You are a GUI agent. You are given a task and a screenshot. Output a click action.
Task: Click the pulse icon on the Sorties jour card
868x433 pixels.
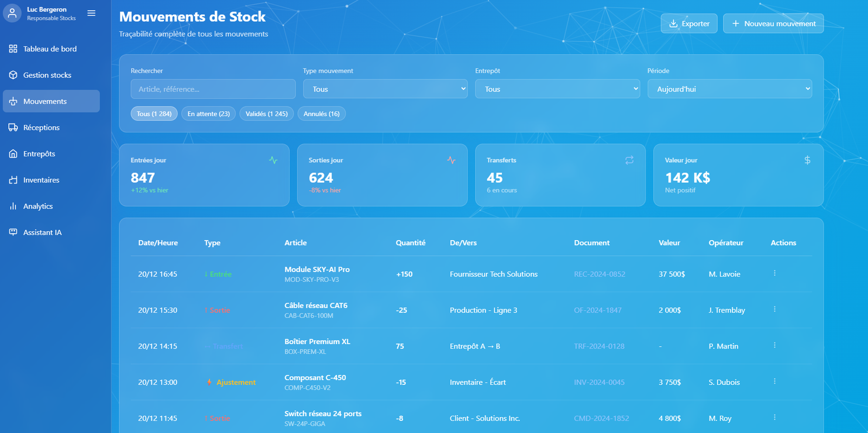tap(451, 160)
